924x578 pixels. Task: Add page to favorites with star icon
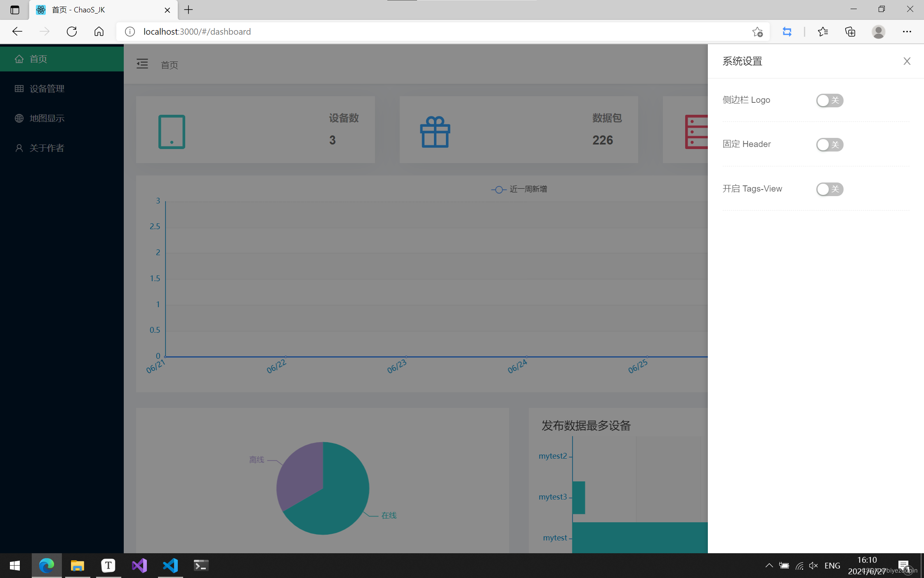(757, 32)
